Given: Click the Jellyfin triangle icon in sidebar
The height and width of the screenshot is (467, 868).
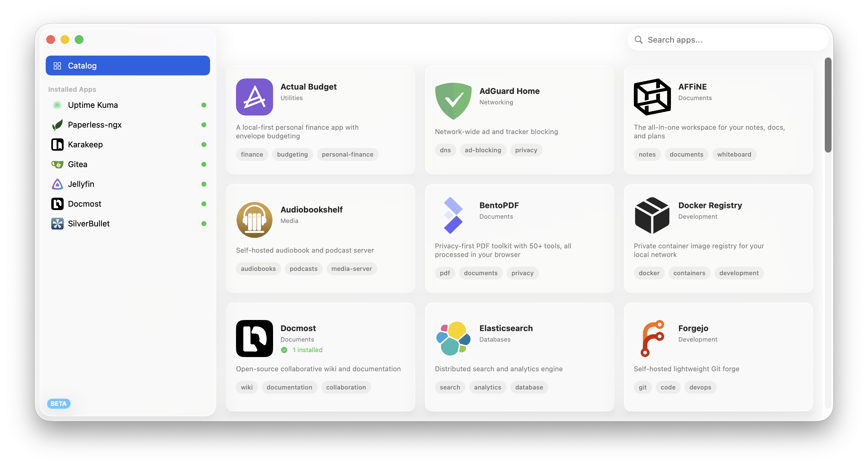Looking at the screenshot, I should click(x=57, y=184).
